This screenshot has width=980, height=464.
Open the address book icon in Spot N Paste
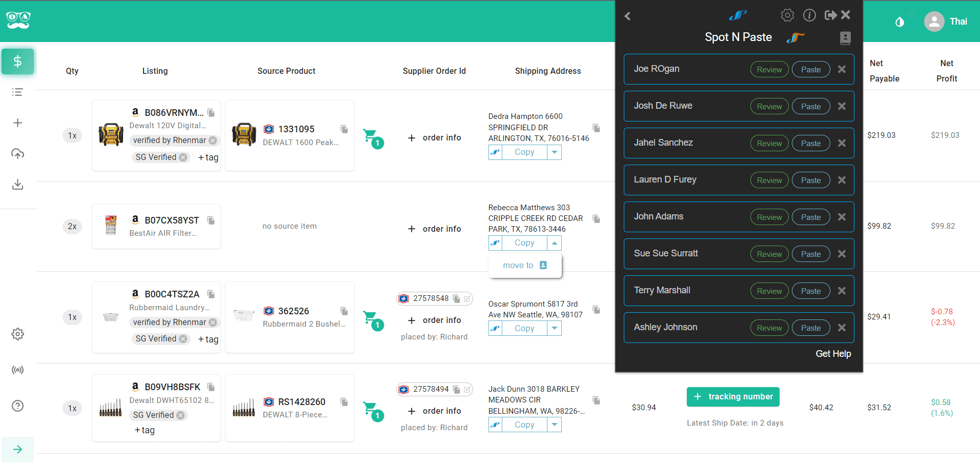pos(845,38)
